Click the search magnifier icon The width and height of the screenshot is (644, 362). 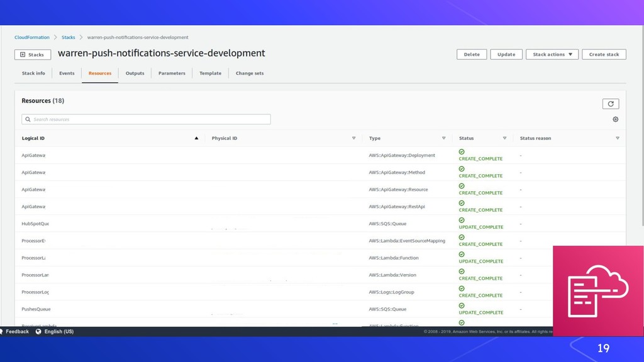click(28, 119)
